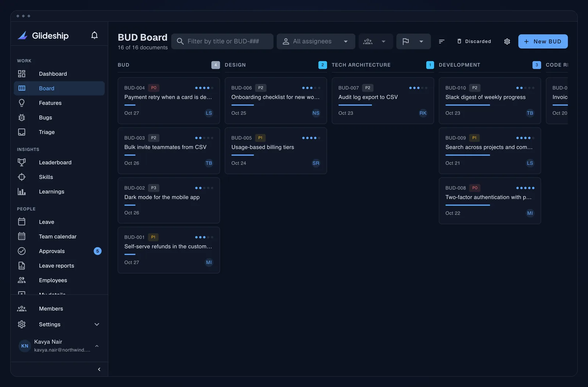Open the Dark mode for mobile app card
Image resolution: width=588 pixels, height=387 pixels.
[169, 200]
